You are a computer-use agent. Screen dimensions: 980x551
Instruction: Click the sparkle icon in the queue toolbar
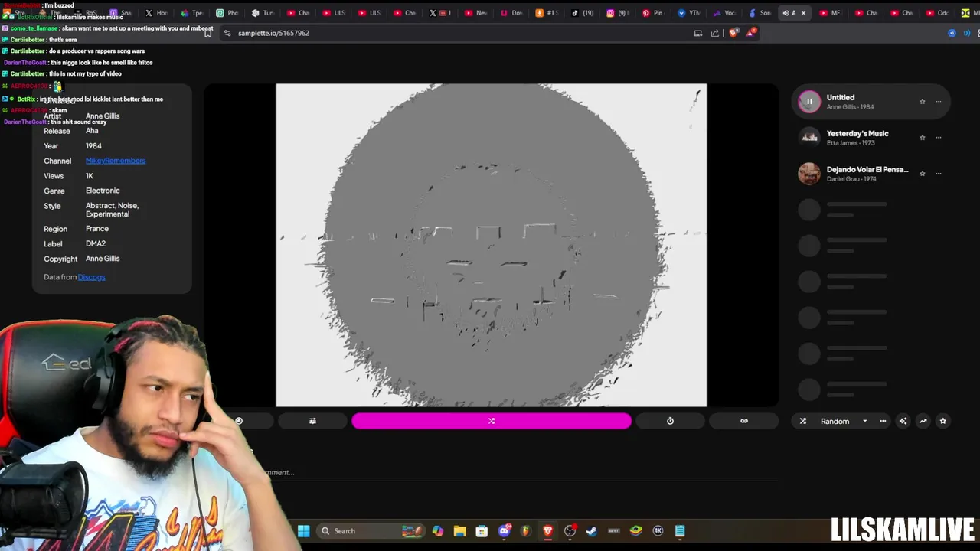coord(903,421)
